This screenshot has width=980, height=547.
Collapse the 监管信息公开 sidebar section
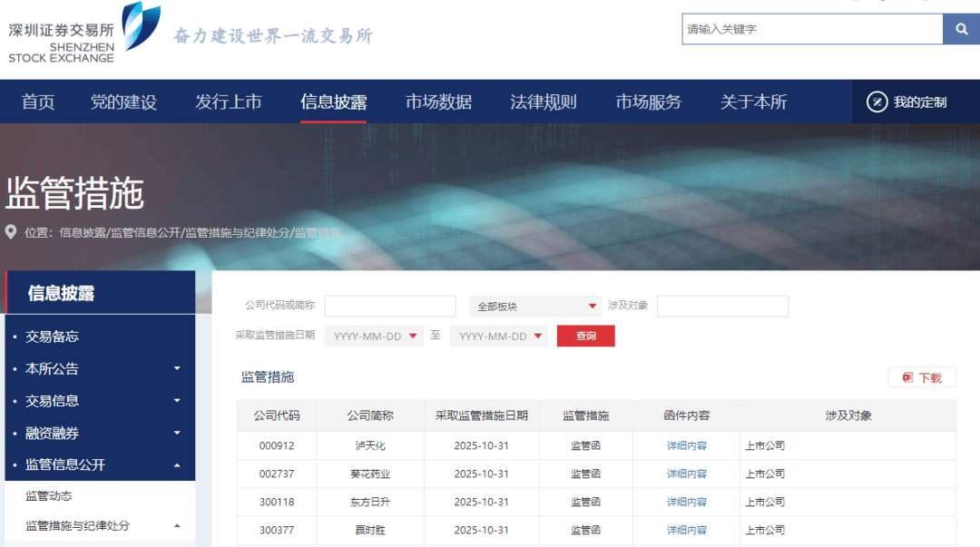tap(177, 465)
